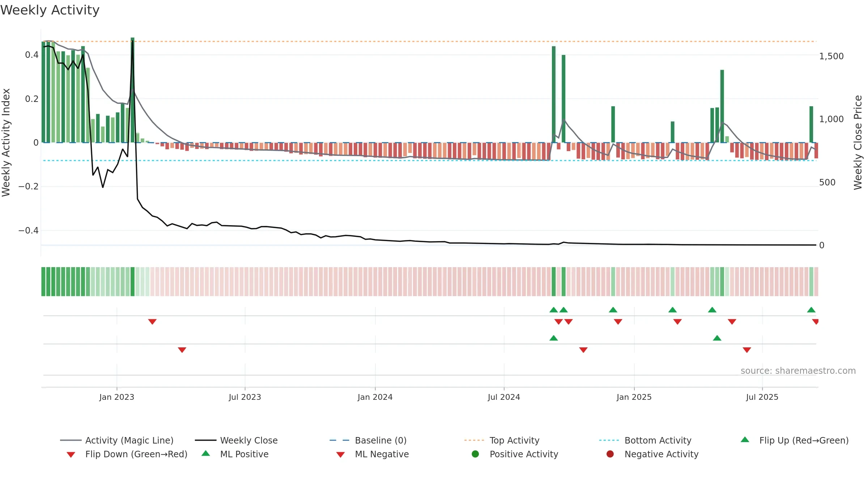Toggle Flip Up (Red→Green) legend entry
868x488 pixels.
tap(794, 440)
